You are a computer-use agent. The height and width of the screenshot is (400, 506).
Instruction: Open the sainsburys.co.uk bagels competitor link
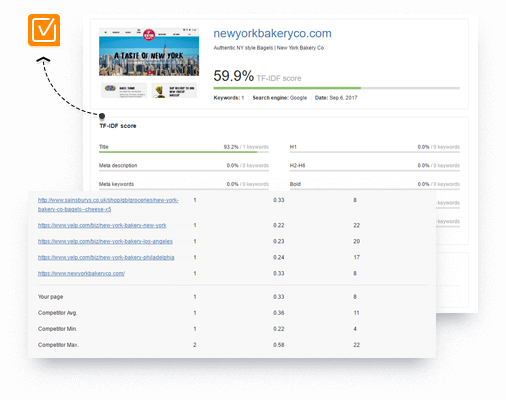click(108, 205)
